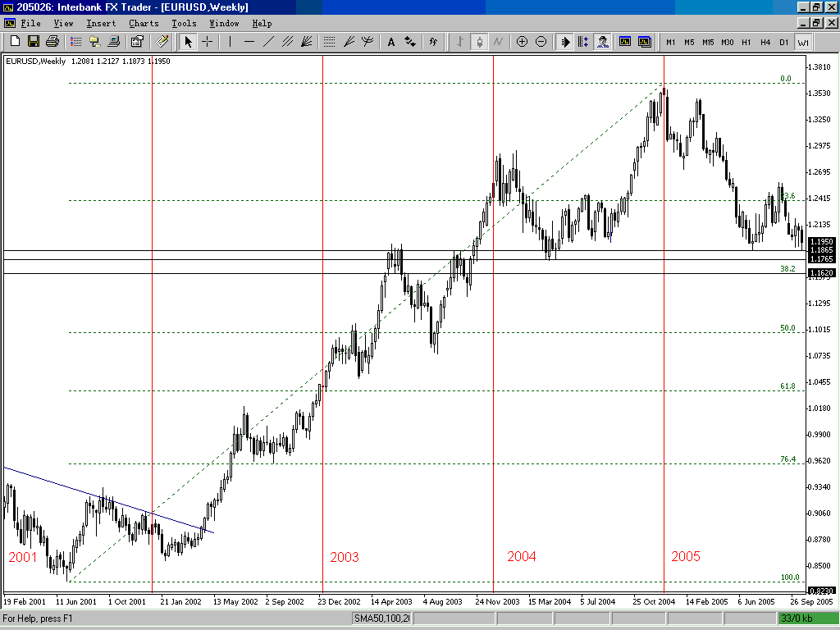Switch off the pressed W1 timeframe
Image resolution: width=840 pixels, height=630 pixels.
(x=801, y=42)
